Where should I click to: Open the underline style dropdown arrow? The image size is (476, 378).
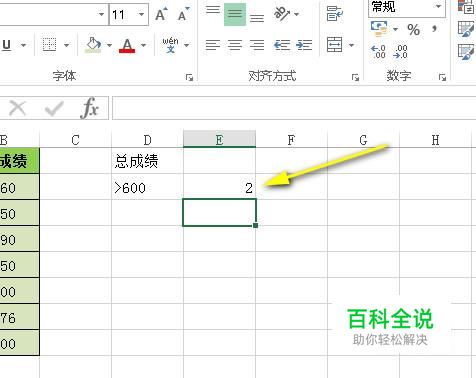[23, 45]
